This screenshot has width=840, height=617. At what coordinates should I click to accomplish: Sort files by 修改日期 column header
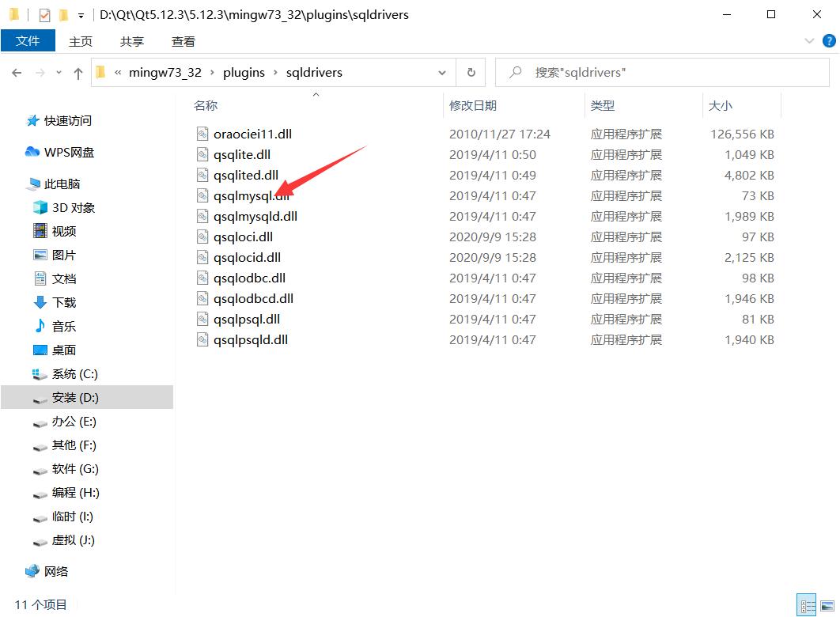[x=473, y=105]
